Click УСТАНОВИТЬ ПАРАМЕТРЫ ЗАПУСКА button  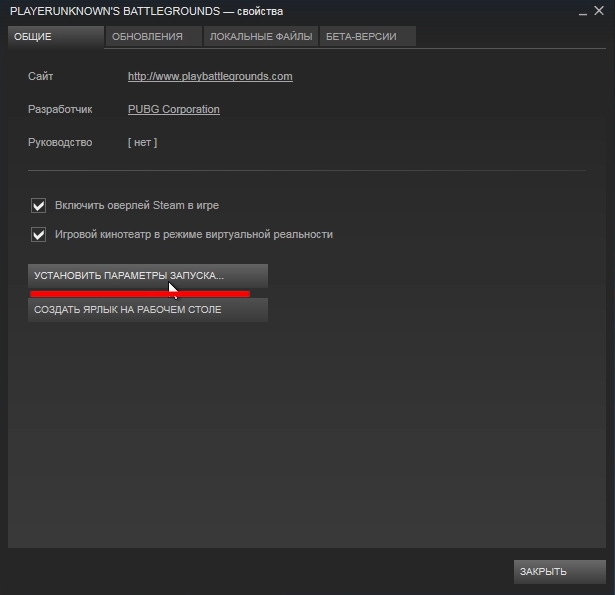(x=148, y=276)
